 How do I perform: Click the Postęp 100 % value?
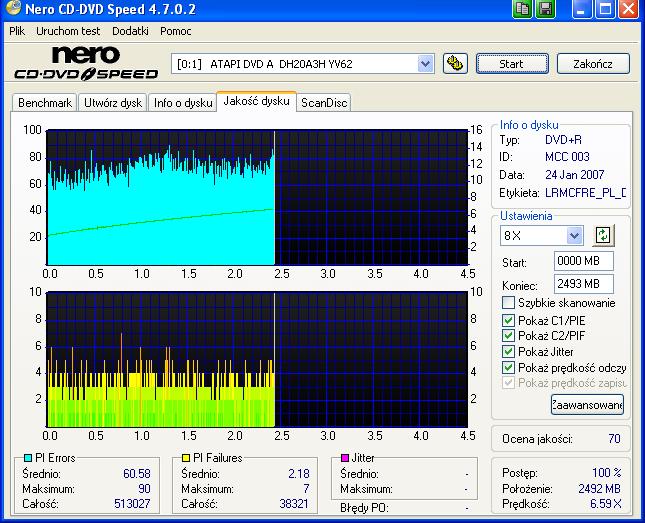pos(607,473)
